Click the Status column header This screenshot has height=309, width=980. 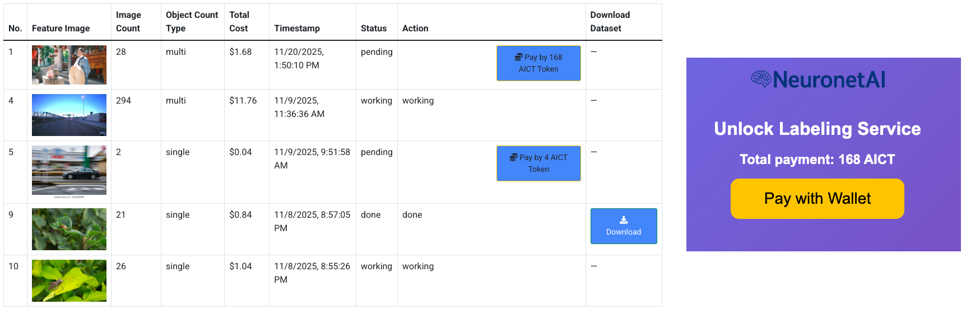pyautogui.click(x=374, y=29)
